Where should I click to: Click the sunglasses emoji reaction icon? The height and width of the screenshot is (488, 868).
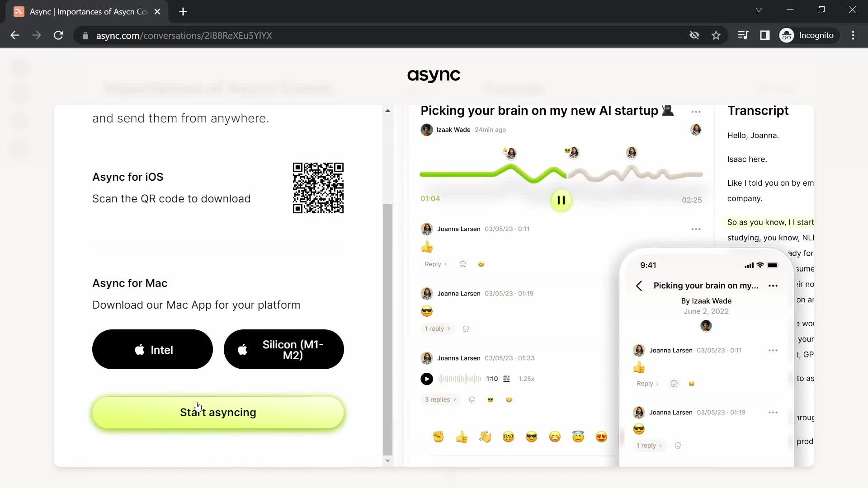(531, 437)
